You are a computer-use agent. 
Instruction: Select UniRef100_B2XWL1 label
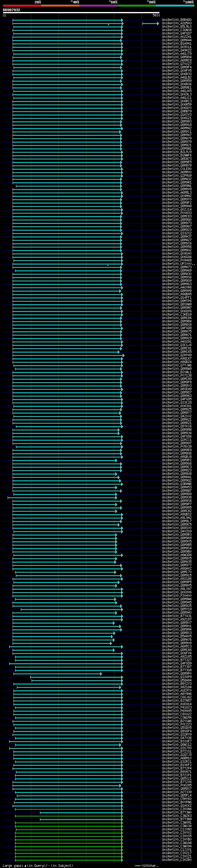(x=177, y=372)
